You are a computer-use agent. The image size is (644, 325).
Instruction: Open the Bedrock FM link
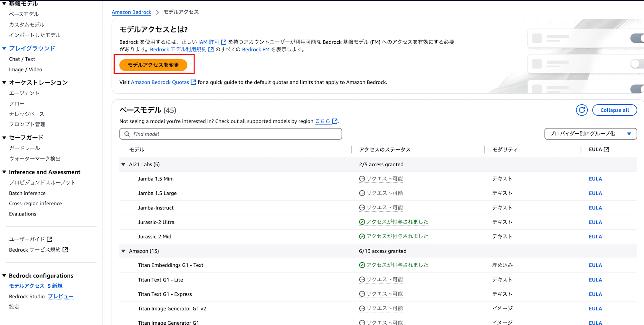coord(256,50)
